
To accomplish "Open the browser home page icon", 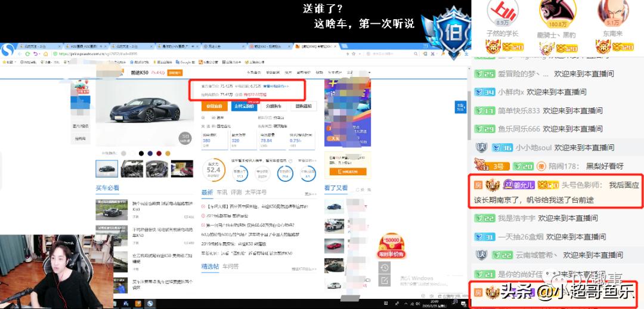I will pos(45,54).
